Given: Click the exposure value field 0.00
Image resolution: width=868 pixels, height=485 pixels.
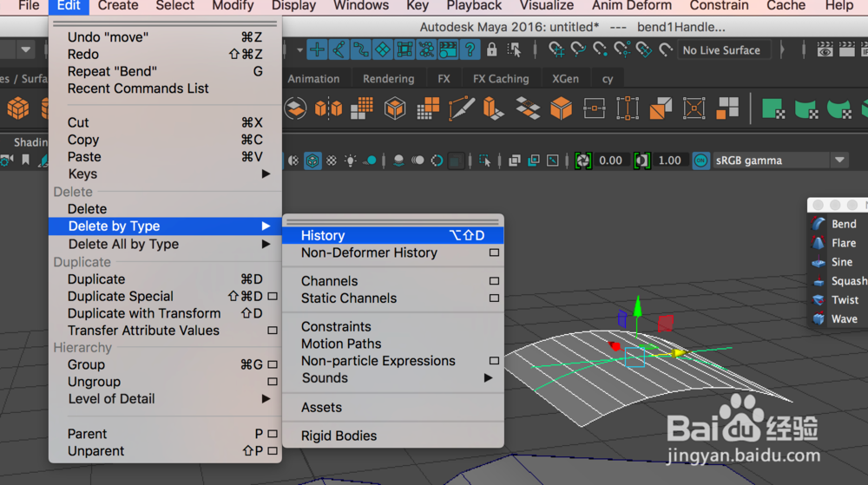Looking at the screenshot, I should click(610, 161).
